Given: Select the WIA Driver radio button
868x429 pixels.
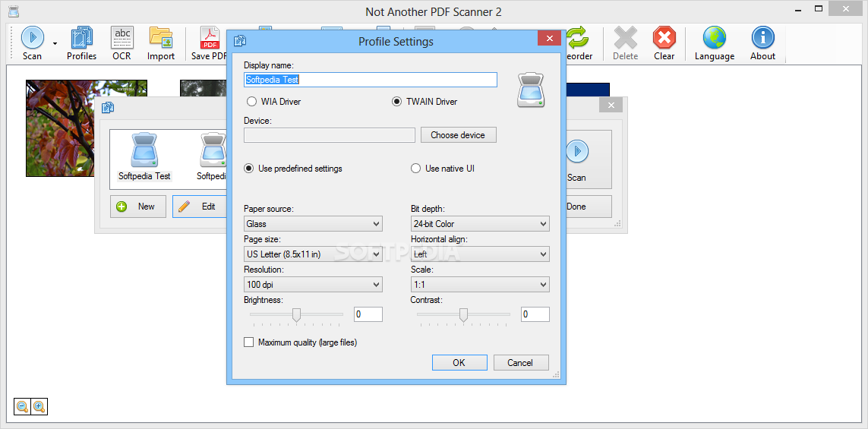Looking at the screenshot, I should pyautogui.click(x=252, y=102).
